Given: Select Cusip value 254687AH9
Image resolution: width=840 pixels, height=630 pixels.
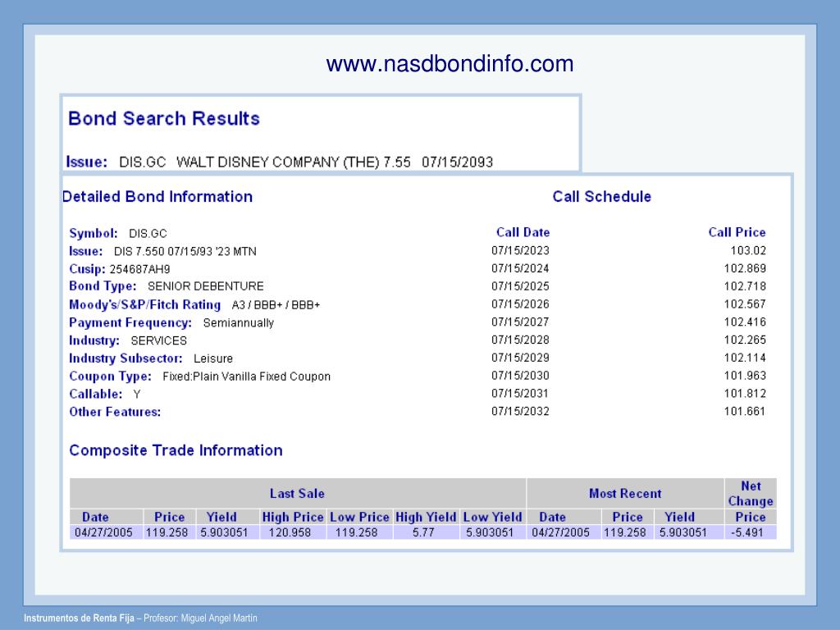Looking at the screenshot, I should pos(139,269).
